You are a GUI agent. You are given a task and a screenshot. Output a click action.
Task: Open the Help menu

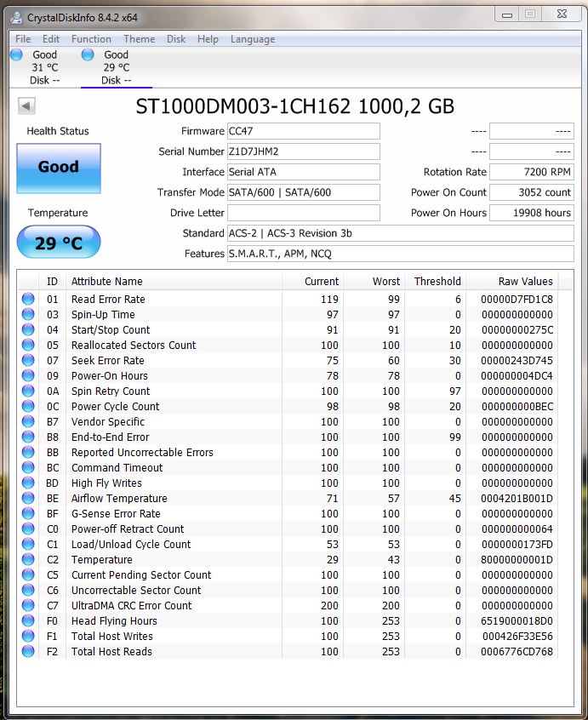tap(208, 39)
